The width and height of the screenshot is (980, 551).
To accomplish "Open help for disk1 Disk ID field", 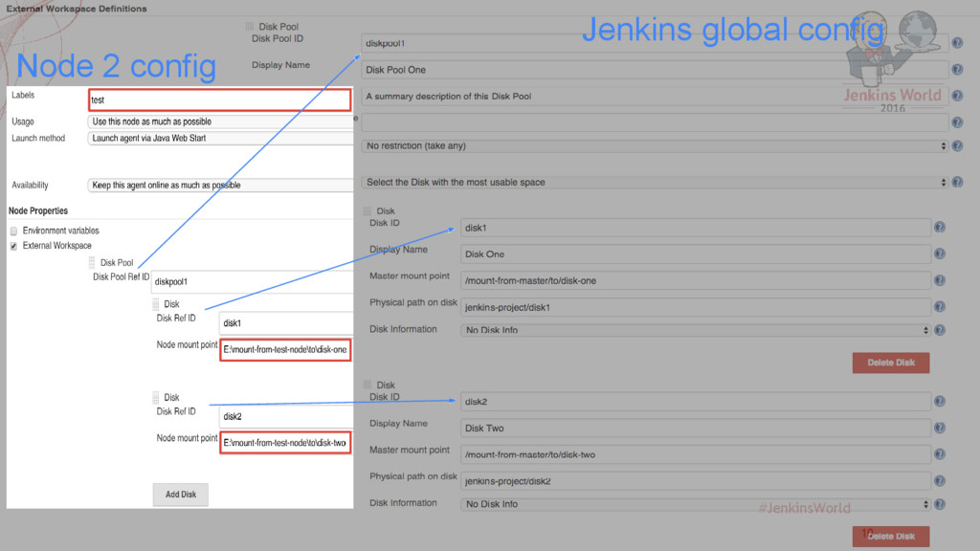I will 940,228.
